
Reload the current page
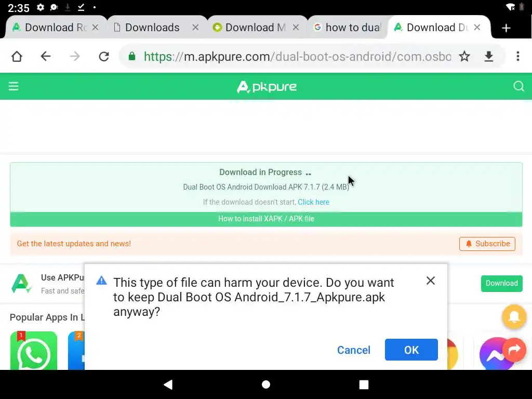tap(104, 56)
